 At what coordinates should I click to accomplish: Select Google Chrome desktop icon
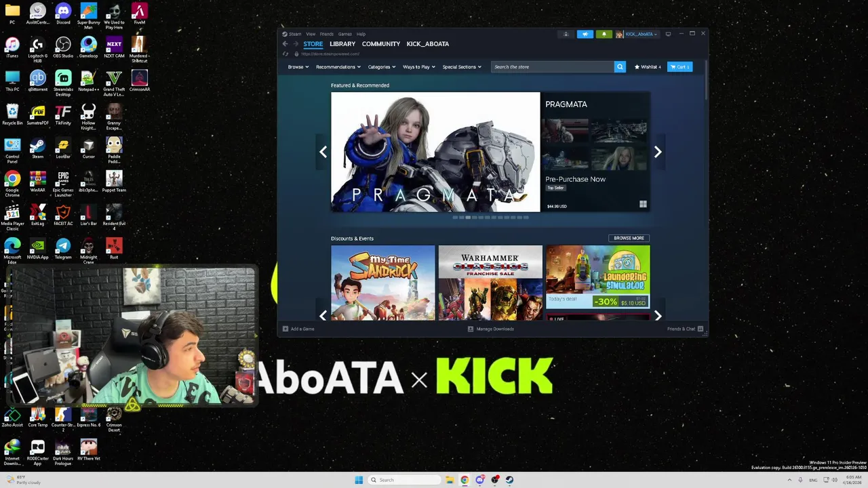point(12,183)
